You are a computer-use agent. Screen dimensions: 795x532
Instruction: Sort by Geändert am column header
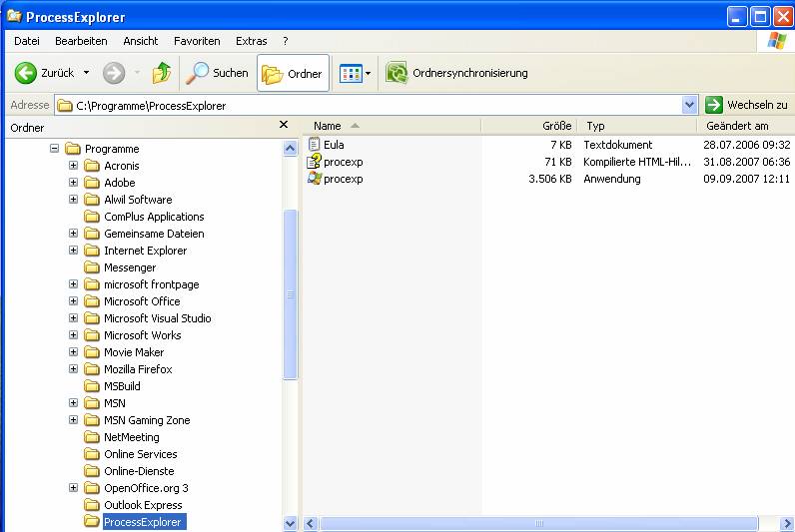[x=746, y=126]
